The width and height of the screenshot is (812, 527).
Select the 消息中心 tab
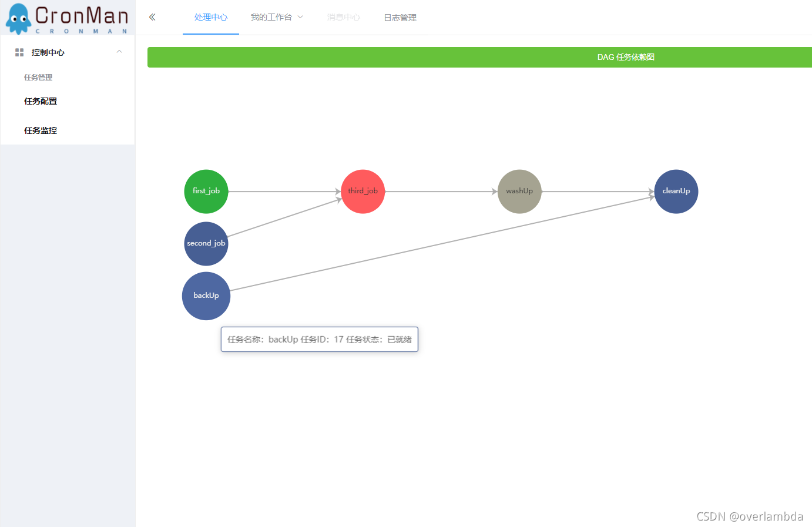344,17
